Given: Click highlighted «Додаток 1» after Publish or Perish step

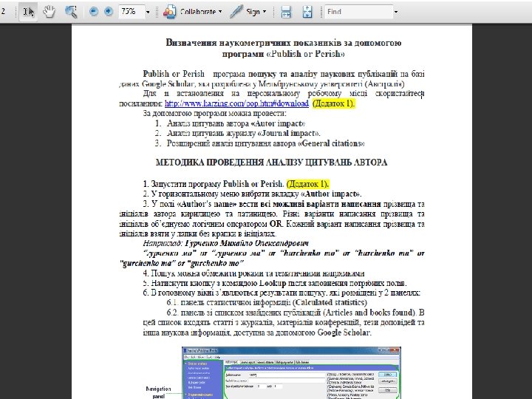Looking at the screenshot, I should (x=307, y=184).
